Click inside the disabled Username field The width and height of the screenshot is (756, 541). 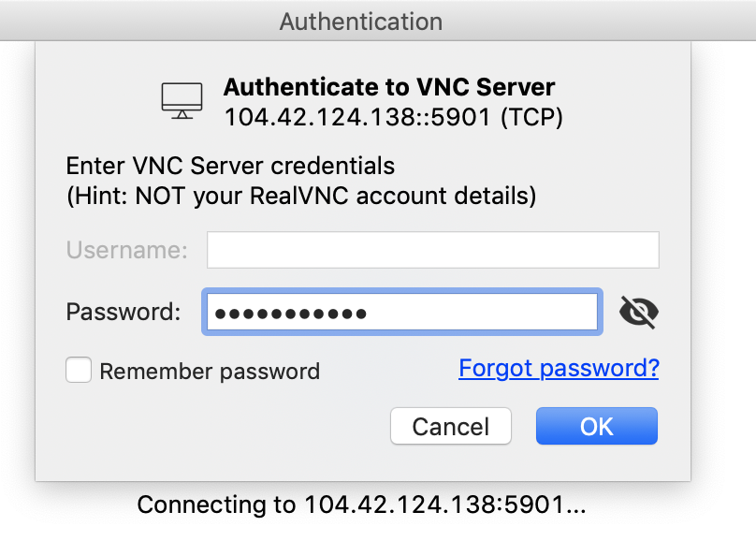(x=433, y=250)
